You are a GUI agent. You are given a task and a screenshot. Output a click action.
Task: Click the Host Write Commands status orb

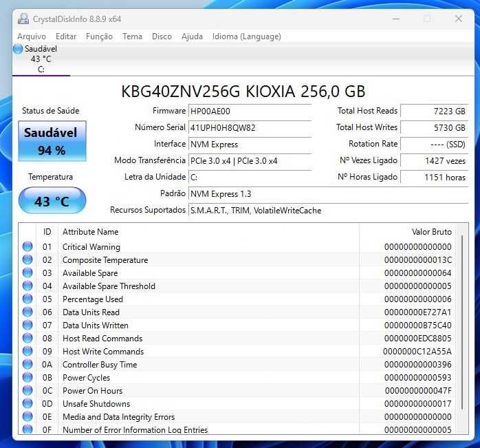point(28,352)
